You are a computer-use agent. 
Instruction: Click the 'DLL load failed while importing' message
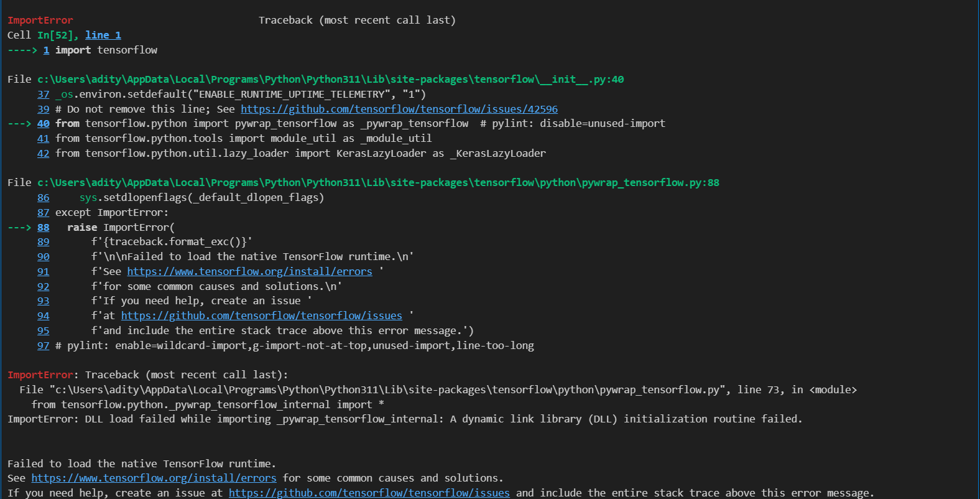pos(405,419)
